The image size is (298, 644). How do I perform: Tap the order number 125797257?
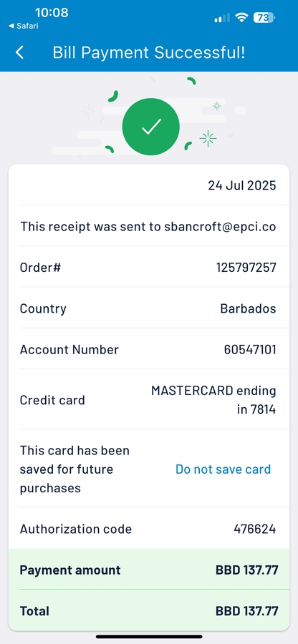point(246,268)
